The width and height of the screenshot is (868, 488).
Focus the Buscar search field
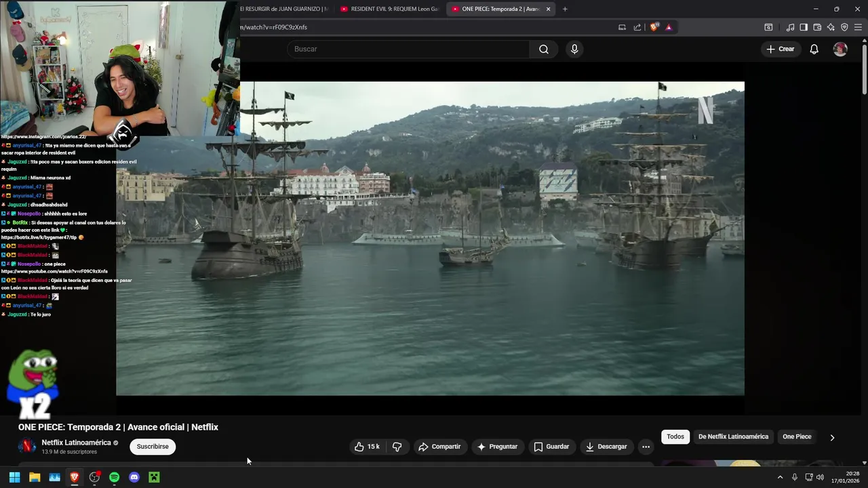[408, 49]
